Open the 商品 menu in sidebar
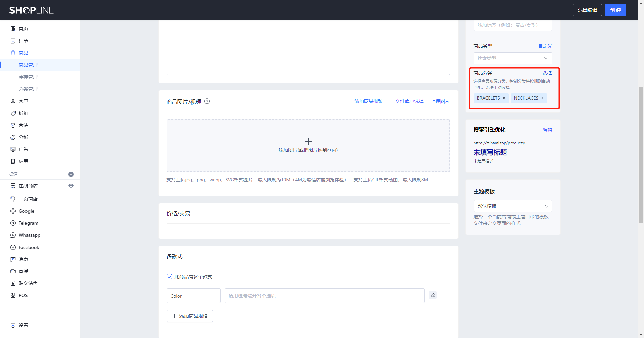 coord(23,53)
